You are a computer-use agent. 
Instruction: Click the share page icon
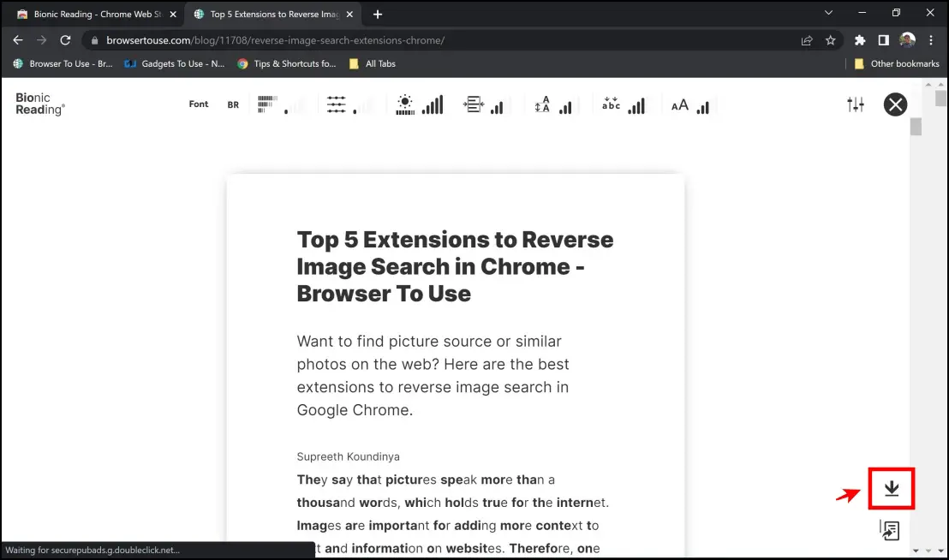click(x=806, y=40)
